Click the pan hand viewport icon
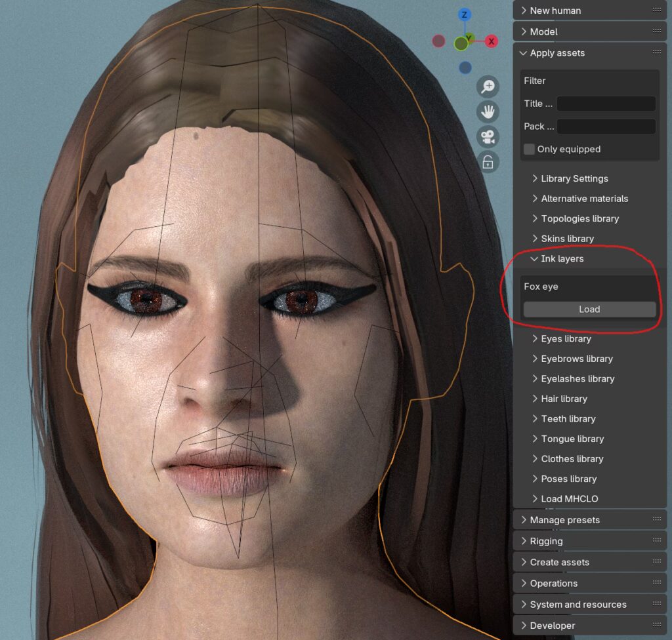672x640 pixels. click(488, 111)
